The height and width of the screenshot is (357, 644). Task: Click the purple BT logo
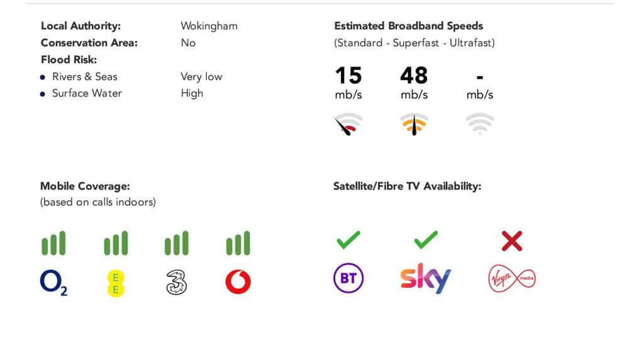[x=348, y=278]
